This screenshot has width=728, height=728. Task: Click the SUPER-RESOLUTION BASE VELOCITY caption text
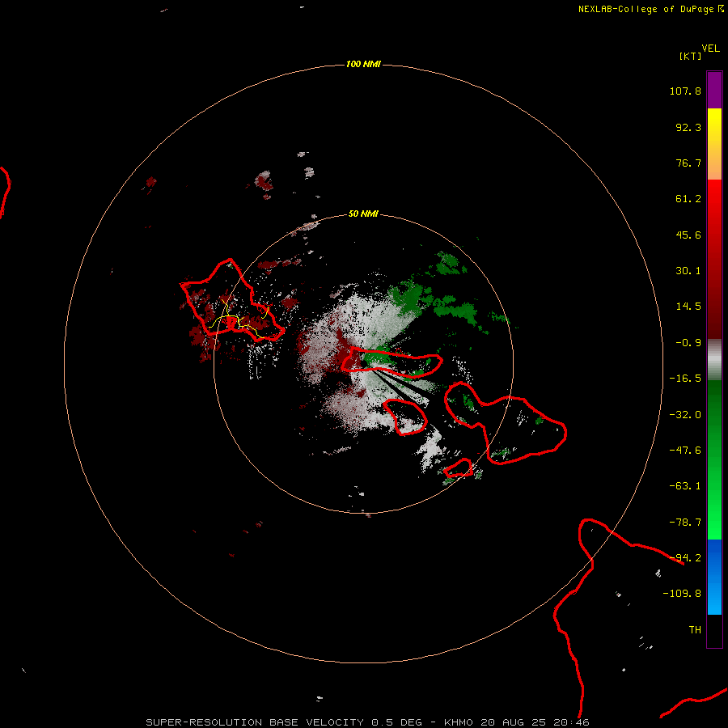point(255,722)
